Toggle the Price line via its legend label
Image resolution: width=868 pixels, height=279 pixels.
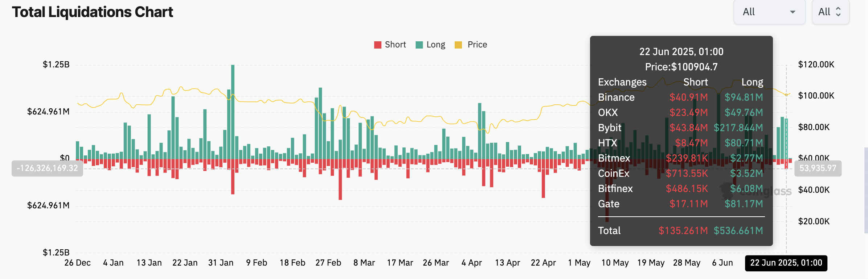(477, 45)
